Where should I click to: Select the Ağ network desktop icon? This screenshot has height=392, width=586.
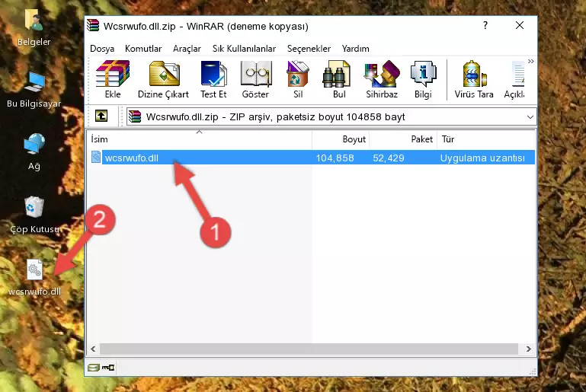(x=34, y=151)
